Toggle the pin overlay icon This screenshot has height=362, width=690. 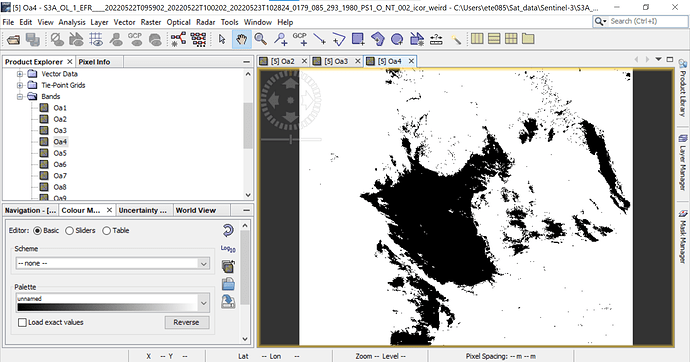pyautogui.click(x=116, y=40)
